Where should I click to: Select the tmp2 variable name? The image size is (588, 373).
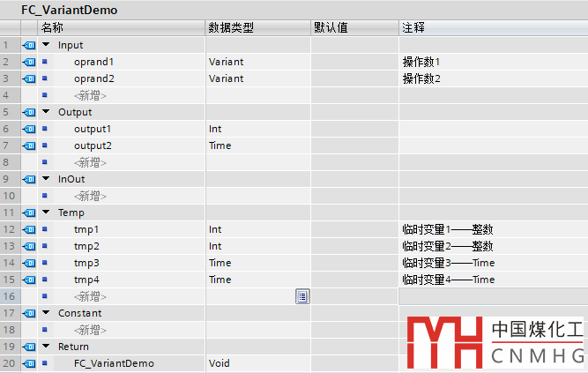pos(86,246)
